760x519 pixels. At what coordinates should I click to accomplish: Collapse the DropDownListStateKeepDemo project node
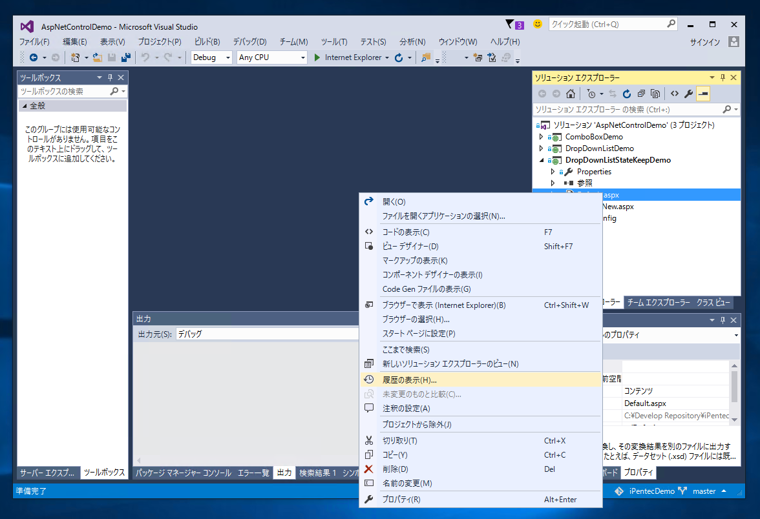pos(541,160)
